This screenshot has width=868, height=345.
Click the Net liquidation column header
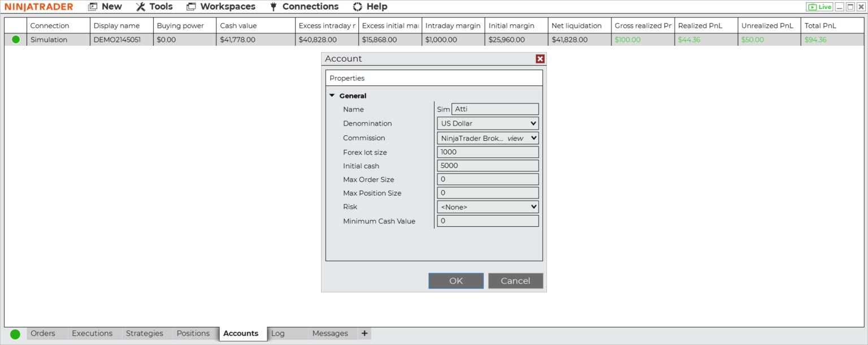click(x=580, y=25)
